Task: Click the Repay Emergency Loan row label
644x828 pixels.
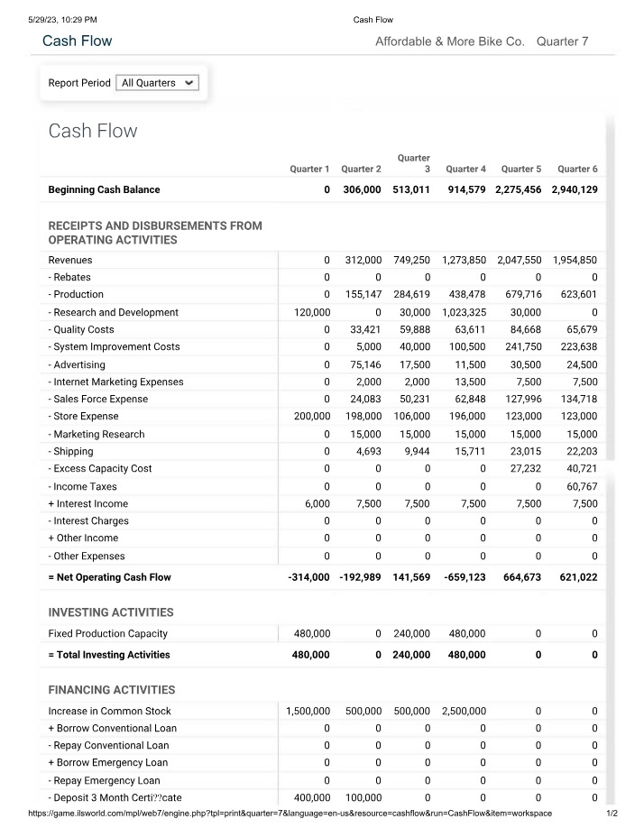Action: point(104,780)
